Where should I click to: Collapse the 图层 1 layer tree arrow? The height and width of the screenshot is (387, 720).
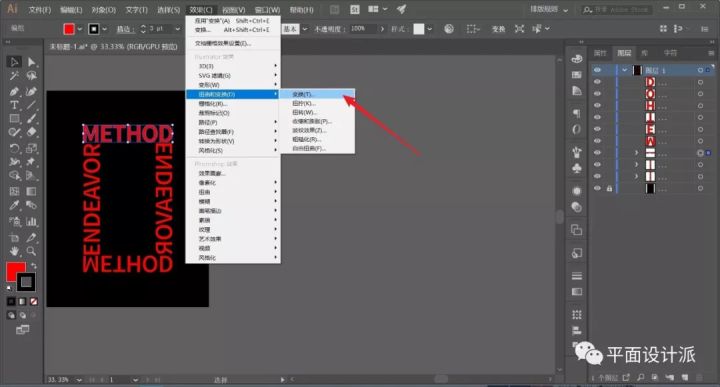coord(624,70)
